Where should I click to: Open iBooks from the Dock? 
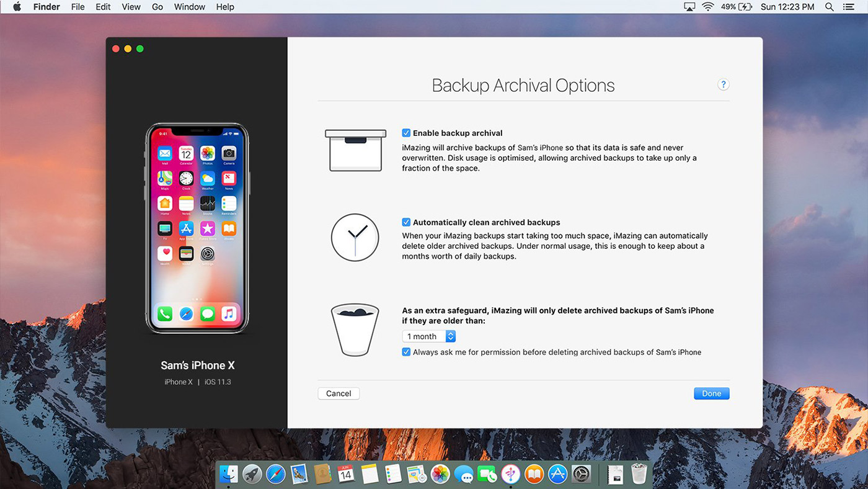[x=534, y=475]
